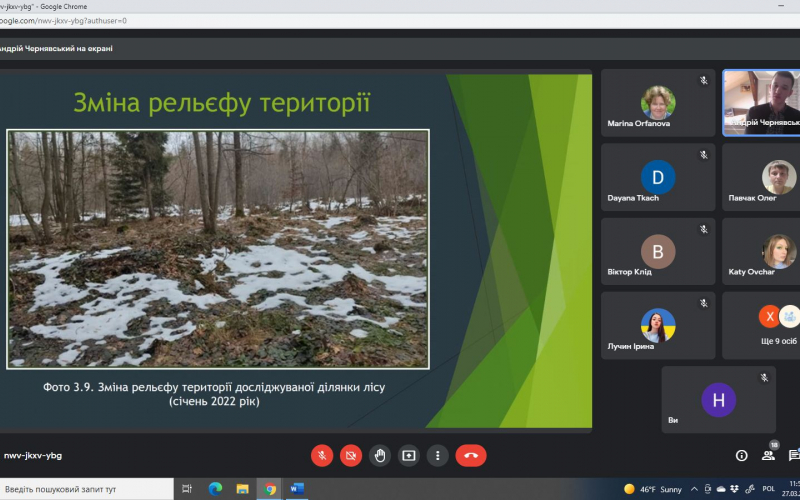
Task: Click the browser address bar URL
Action: pyautogui.click(x=63, y=21)
